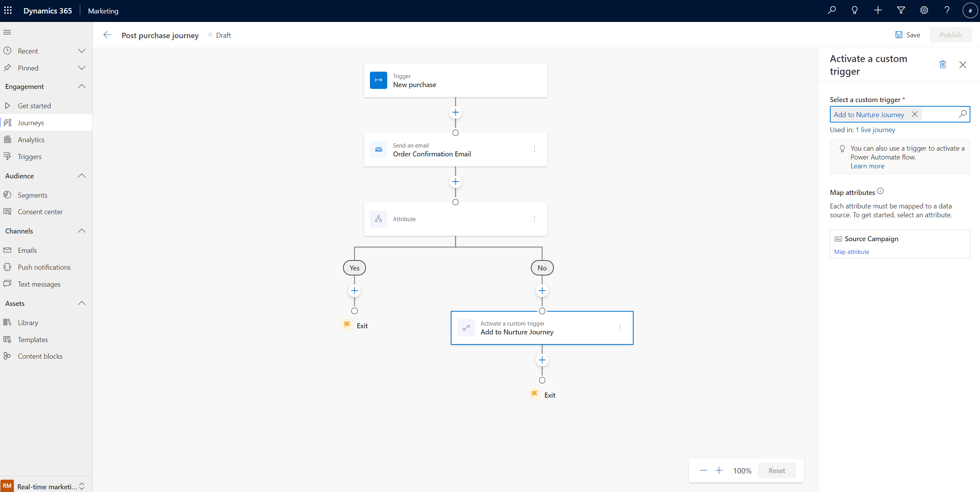The height and width of the screenshot is (492, 980).
Task: Open the Triggers menu item
Action: (30, 156)
